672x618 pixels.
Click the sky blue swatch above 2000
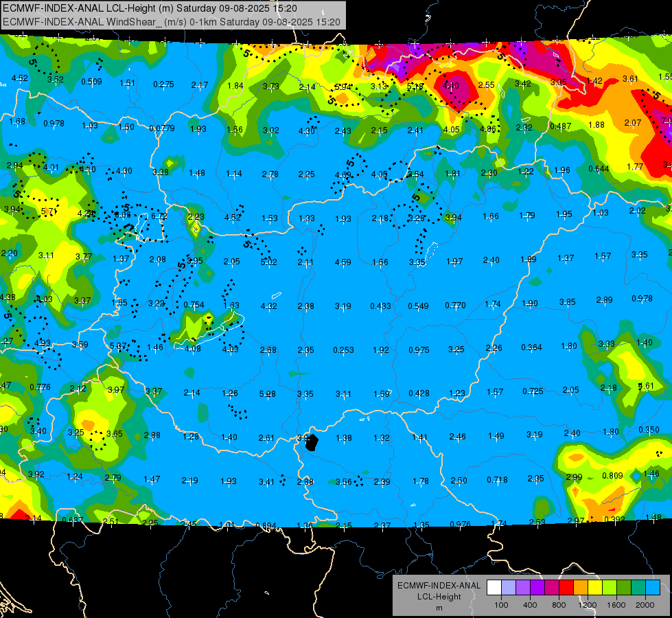(653, 588)
